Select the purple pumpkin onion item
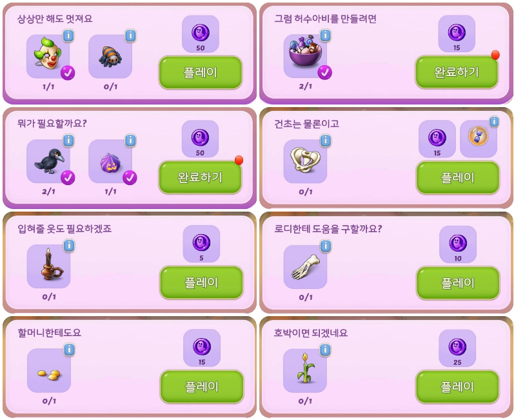Image resolution: width=516 pixels, height=420 pixels. coord(110,161)
